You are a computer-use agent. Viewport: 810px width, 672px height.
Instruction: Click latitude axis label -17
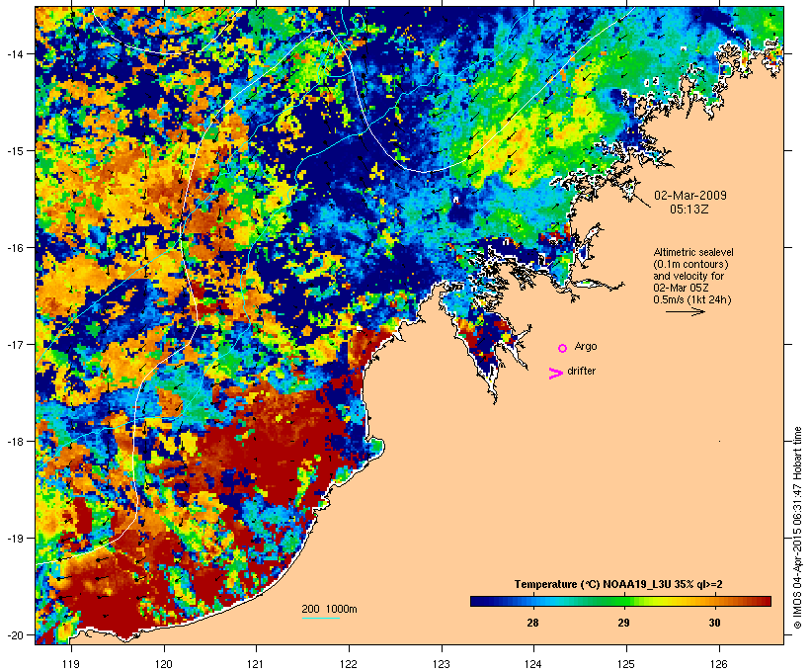[x=14, y=344]
